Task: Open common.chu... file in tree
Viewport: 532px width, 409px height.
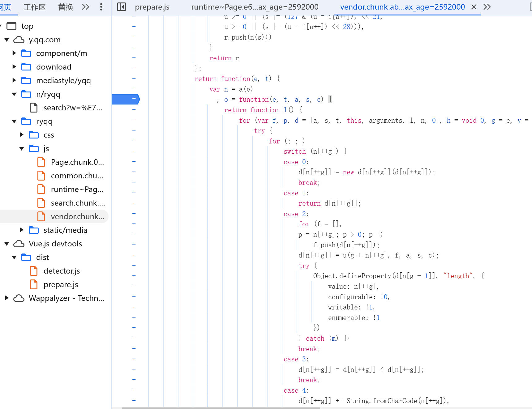Action: (x=77, y=176)
